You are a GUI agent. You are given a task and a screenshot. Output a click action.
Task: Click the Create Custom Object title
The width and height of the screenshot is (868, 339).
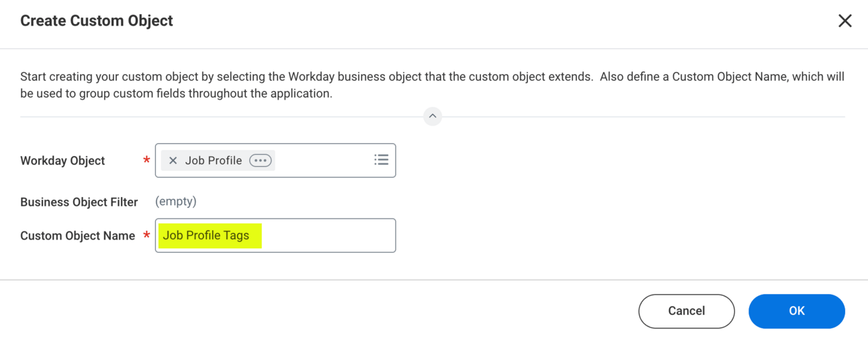point(97,21)
